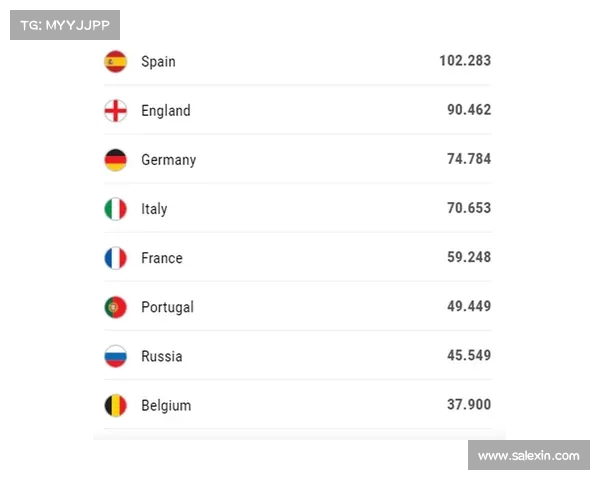Click the www.salexin.com watermark link
600x480 pixels.
(x=528, y=455)
